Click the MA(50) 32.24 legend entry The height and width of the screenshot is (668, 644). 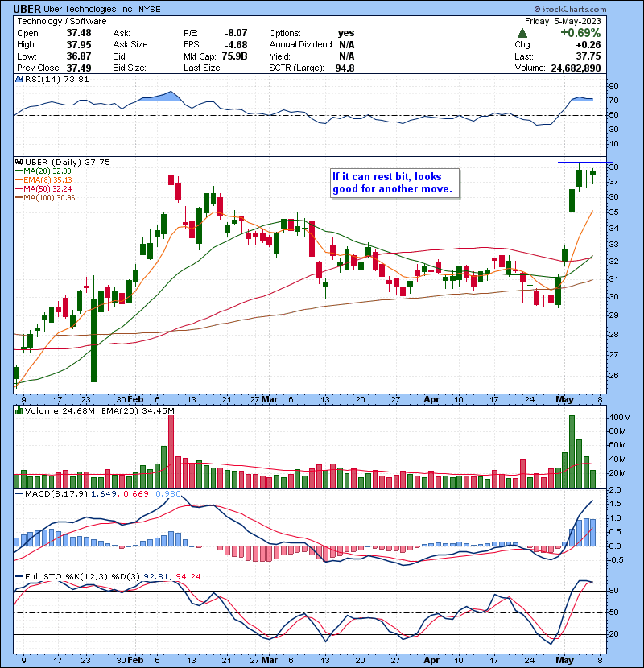pyautogui.click(x=43, y=188)
